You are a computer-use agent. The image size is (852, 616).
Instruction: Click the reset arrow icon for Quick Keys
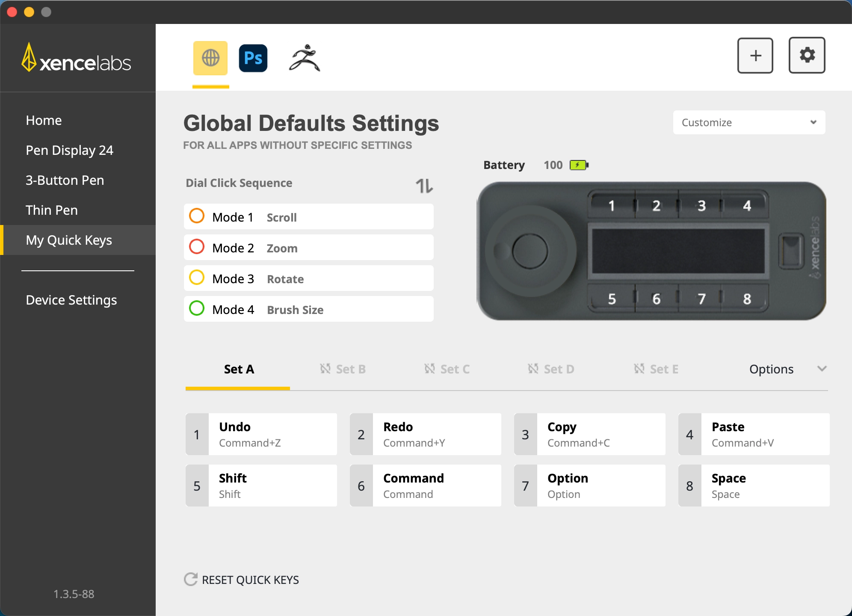click(x=191, y=579)
